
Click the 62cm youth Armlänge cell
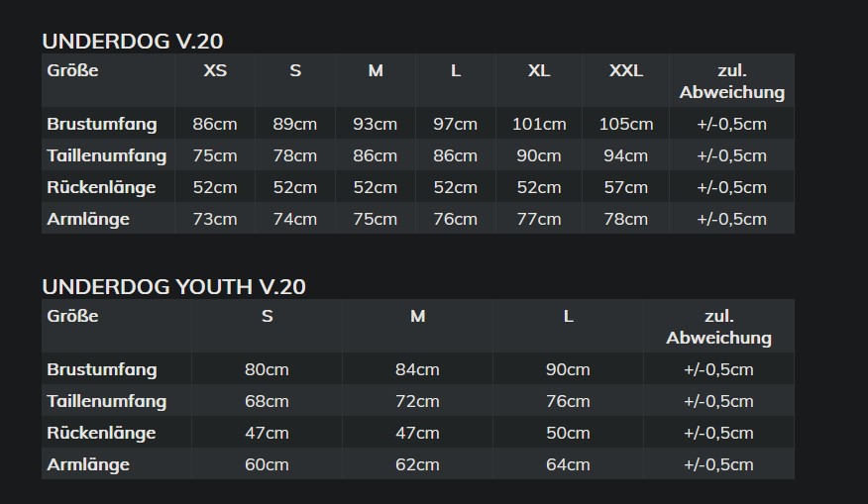pyautogui.click(x=417, y=464)
